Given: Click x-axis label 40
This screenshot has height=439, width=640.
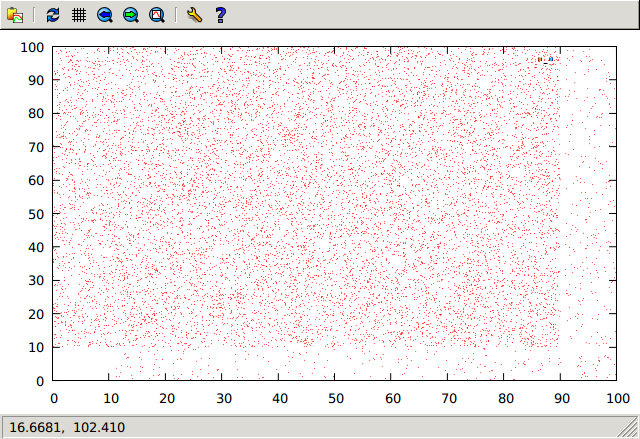Looking at the screenshot, I should point(280,398).
